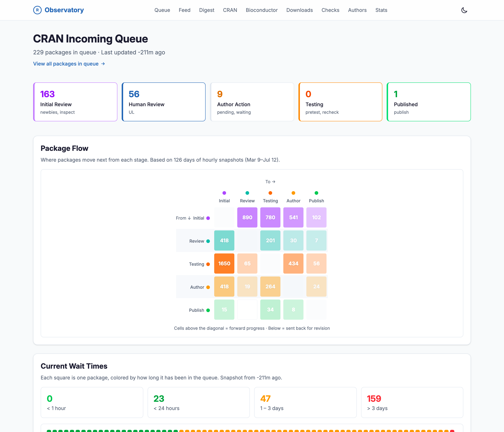Navigate to Bioconductor

[262, 10]
